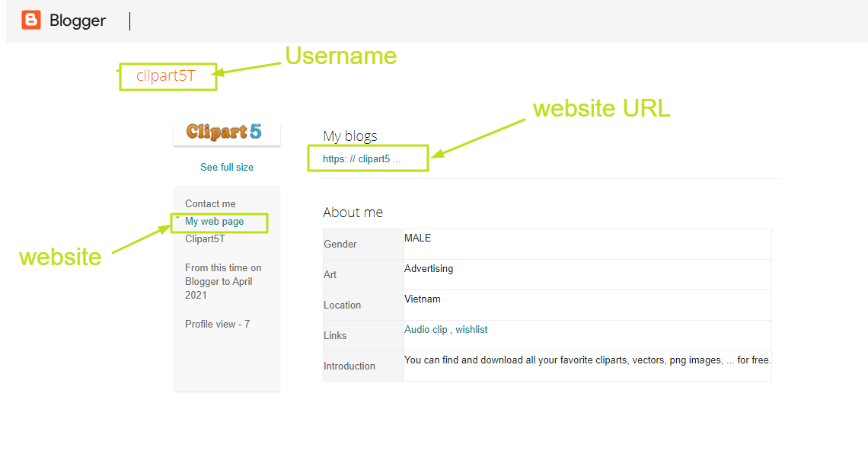Image resolution: width=868 pixels, height=467 pixels.
Task: Click the Blogger wordmark text
Action: pos(78,21)
